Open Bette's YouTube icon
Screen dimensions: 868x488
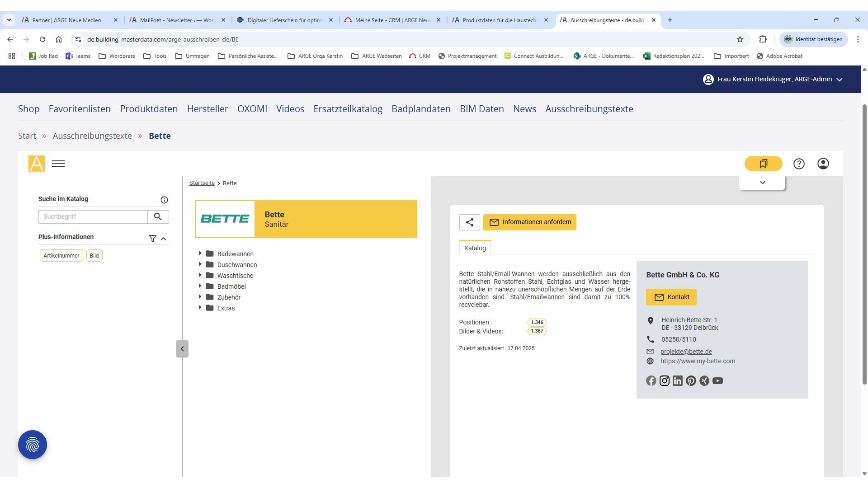tap(717, 381)
